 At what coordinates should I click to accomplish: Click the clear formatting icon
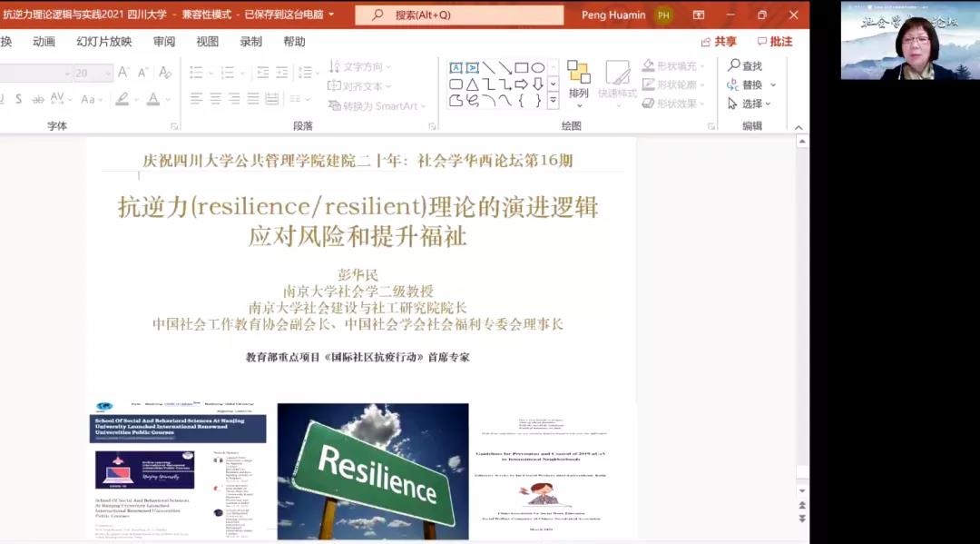click(x=165, y=73)
